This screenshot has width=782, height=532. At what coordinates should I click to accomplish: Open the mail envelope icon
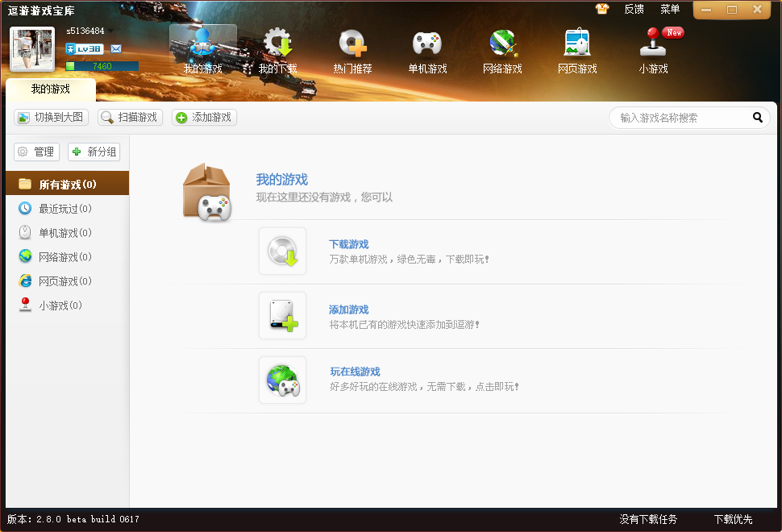(x=116, y=49)
